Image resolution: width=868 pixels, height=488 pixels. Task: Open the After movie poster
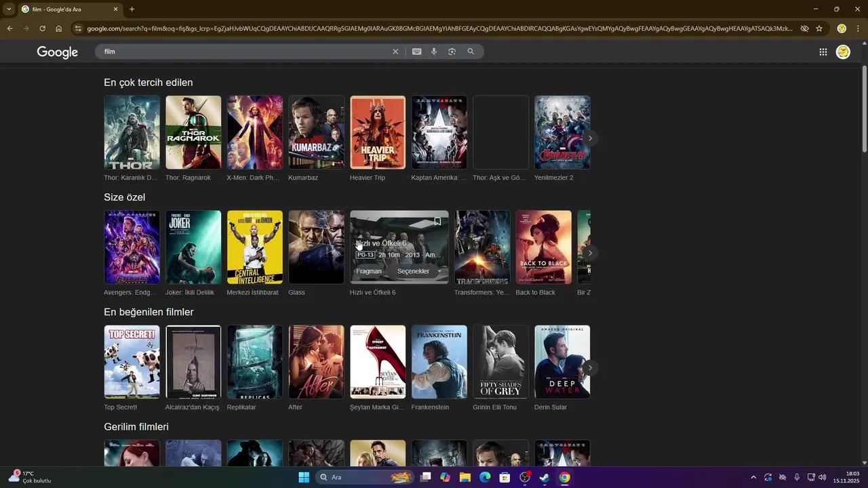(x=316, y=362)
